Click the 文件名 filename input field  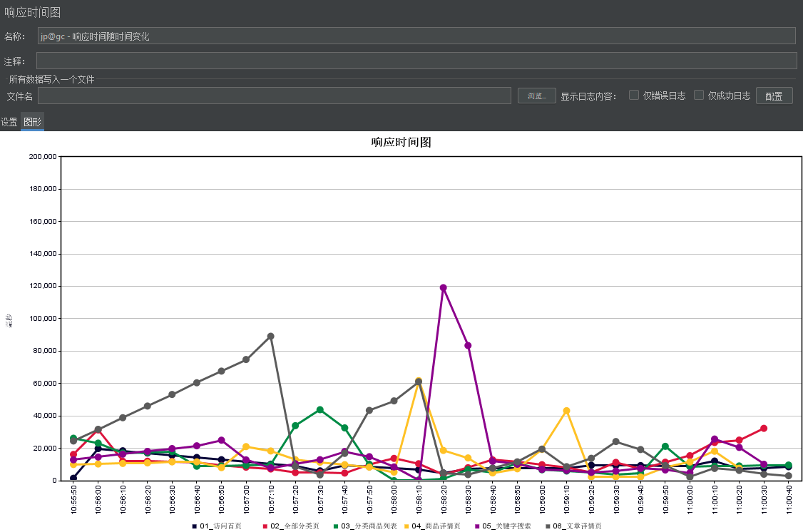click(x=274, y=96)
